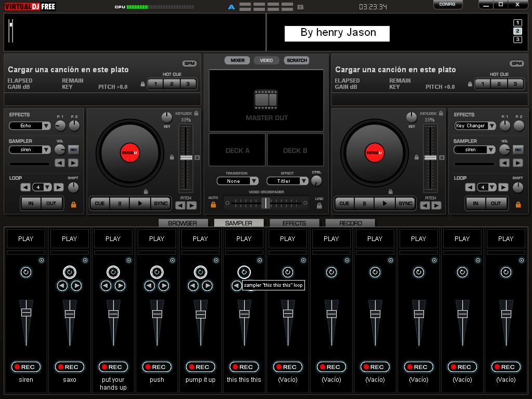This screenshot has height=399, width=532.
Task: Toggle the orange AUTO video switch
Action: click(214, 205)
